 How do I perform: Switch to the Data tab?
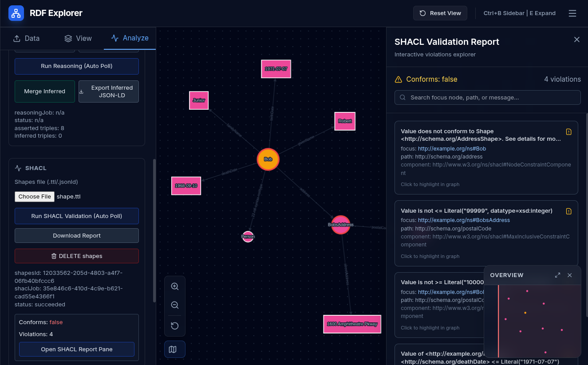[26, 38]
